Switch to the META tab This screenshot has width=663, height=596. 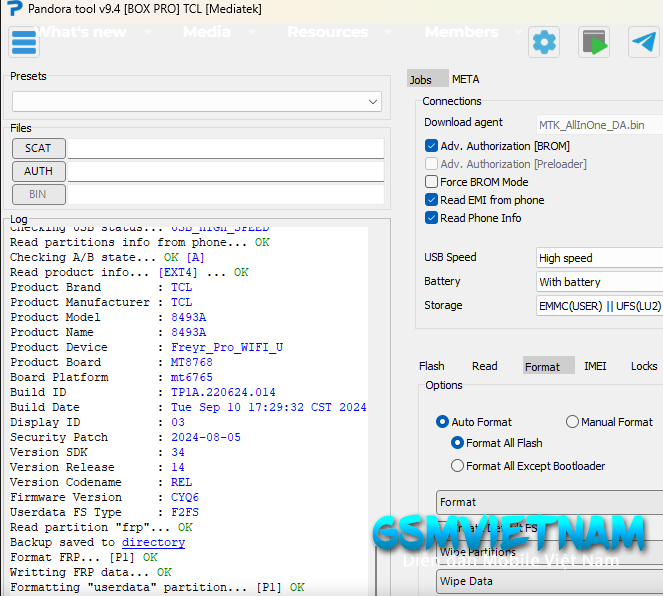(x=465, y=79)
